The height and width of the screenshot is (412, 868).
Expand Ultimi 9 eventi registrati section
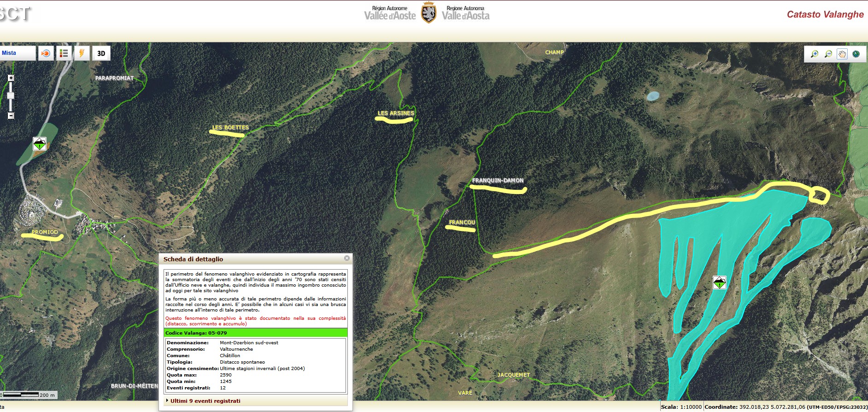pos(205,401)
